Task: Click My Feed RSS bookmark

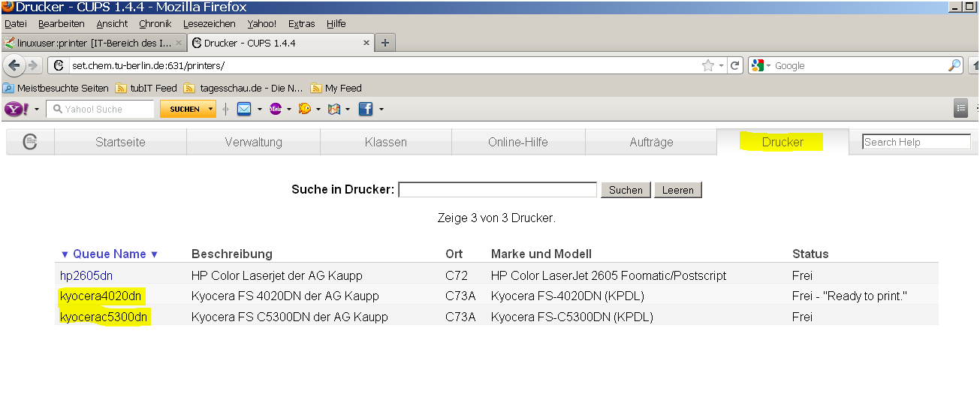Action: point(336,88)
